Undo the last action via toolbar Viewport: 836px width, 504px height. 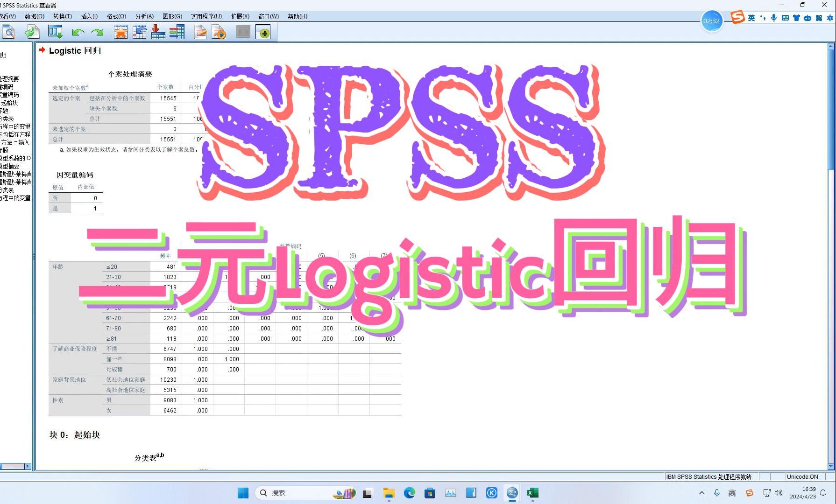tap(78, 32)
